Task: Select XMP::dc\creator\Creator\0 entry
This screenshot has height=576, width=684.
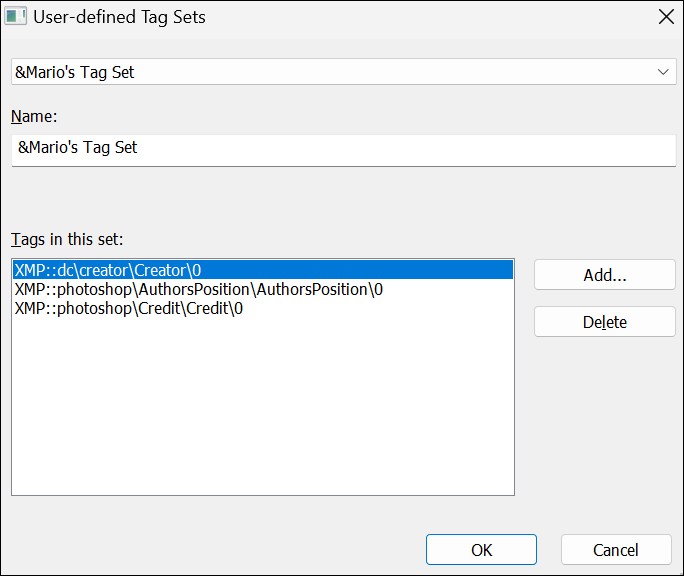Action: coord(263,270)
